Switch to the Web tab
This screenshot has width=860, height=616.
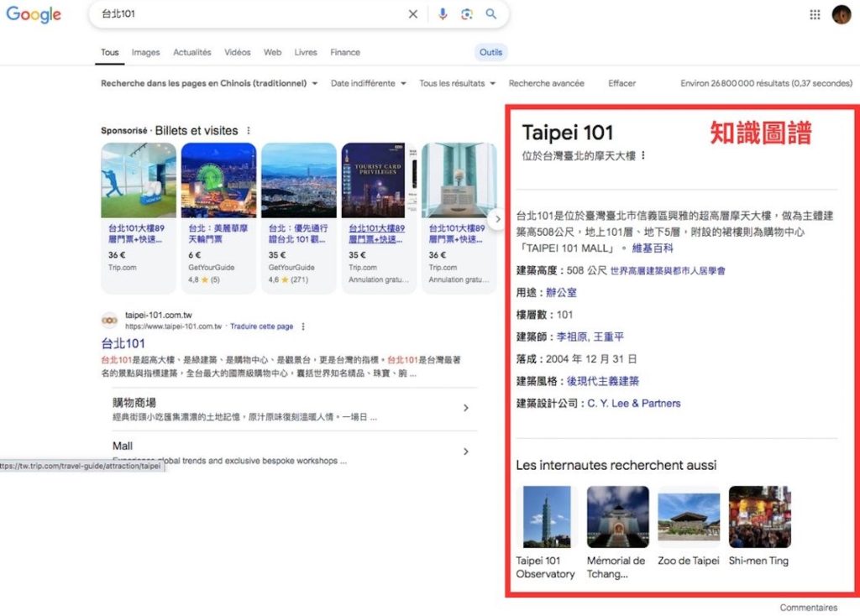(273, 53)
